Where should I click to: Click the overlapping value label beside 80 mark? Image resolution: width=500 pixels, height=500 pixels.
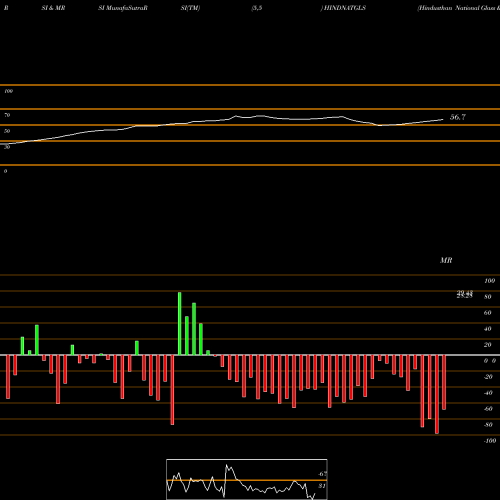465,294
